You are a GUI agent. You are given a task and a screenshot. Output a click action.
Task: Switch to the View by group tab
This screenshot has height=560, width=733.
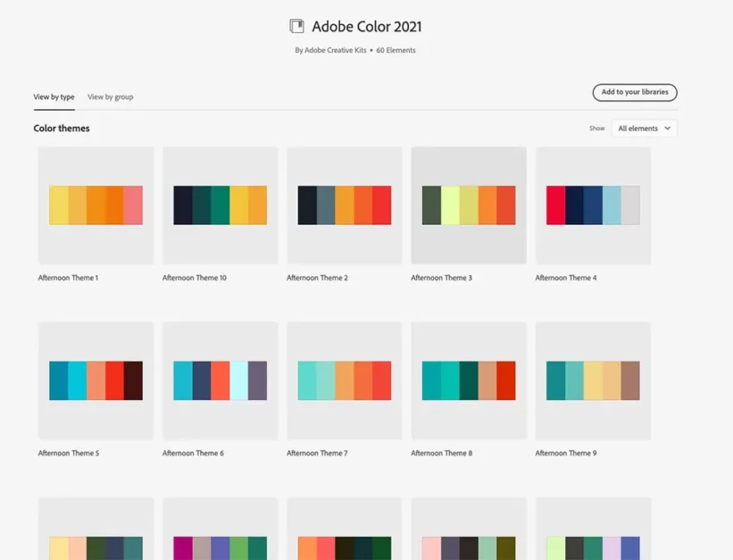[x=110, y=96]
